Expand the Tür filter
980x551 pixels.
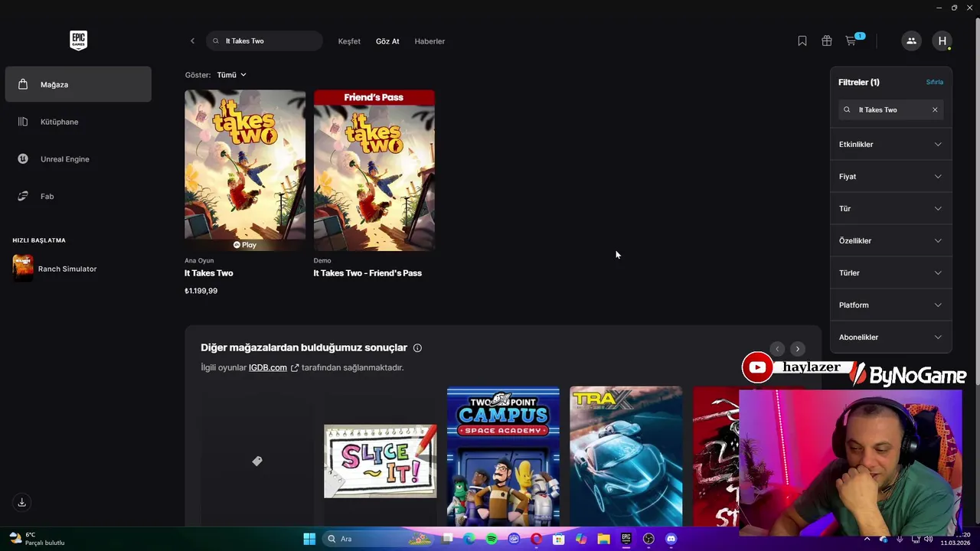pyautogui.click(x=891, y=208)
